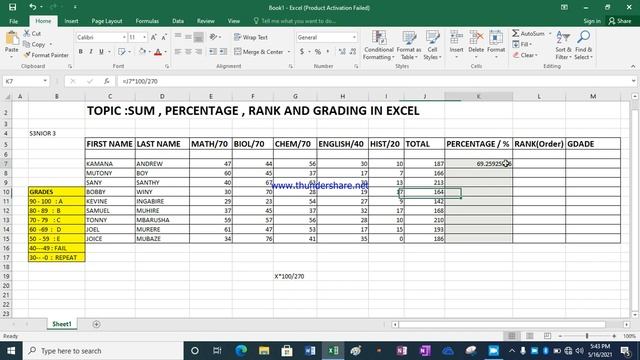This screenshot has height=360, width=640.
Task: Select cell with KAMANA
Action: click(110, 163)
